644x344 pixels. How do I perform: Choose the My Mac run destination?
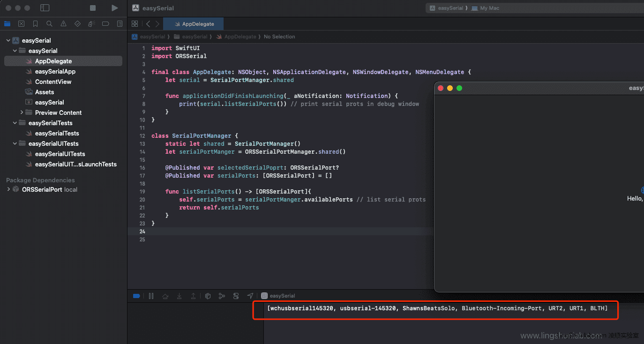coord(486,8)
